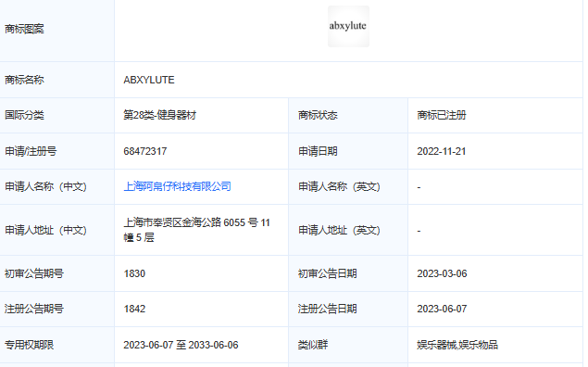The height and width of the screenshot is (367, 588).
Task: Click the 申请日期 label
Action: pos(318,151)
